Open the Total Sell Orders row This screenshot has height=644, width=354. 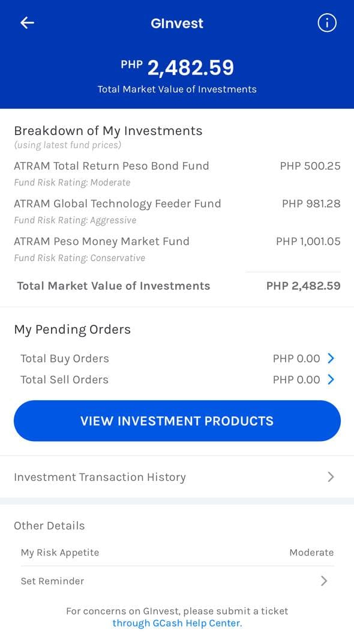click(x=177, y=379)
